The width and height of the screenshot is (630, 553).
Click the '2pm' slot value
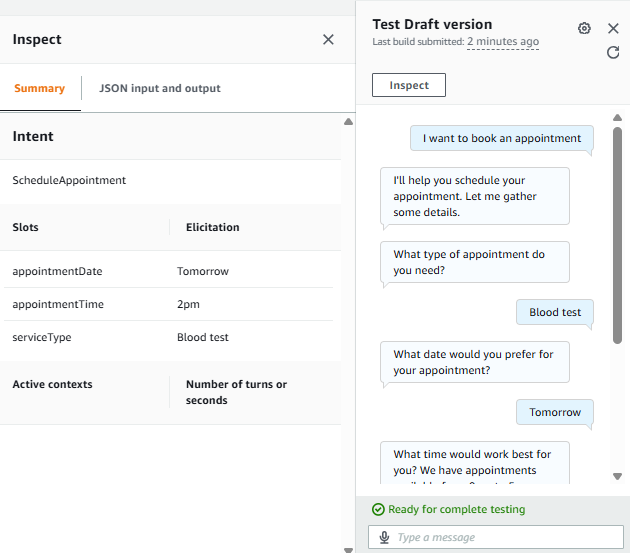pyautogui.click(x=188, y=304)
